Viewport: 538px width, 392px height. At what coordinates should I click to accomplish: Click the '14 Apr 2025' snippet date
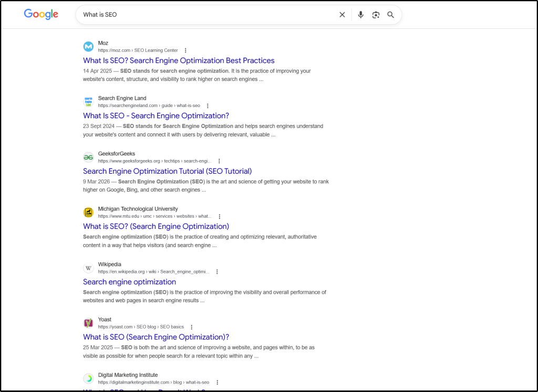click(x=97, y=71)
